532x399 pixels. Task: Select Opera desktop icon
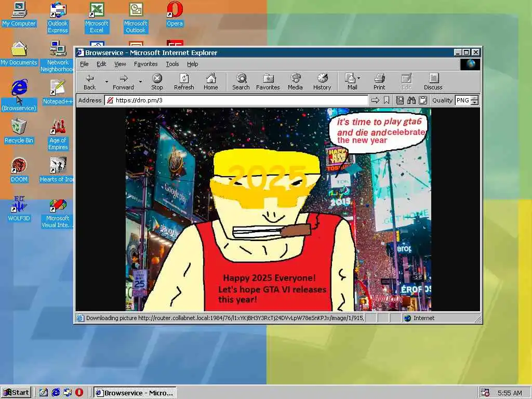[175, 15]
